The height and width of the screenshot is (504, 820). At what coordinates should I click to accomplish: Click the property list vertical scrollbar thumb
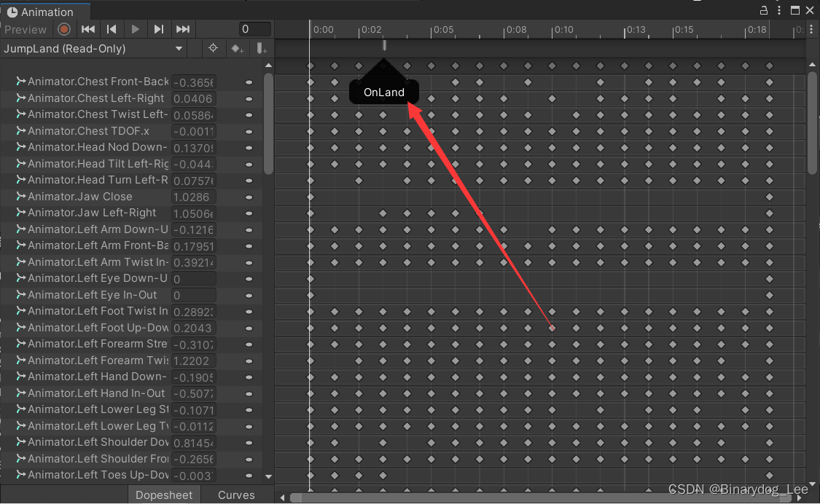click(268, 123)
